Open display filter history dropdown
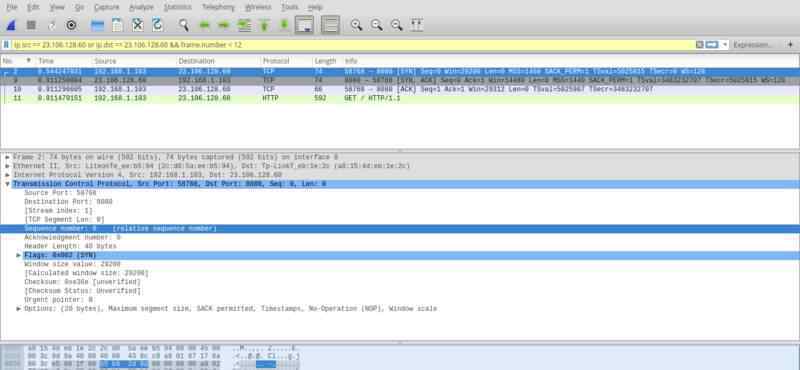 (x=725, y=45)
